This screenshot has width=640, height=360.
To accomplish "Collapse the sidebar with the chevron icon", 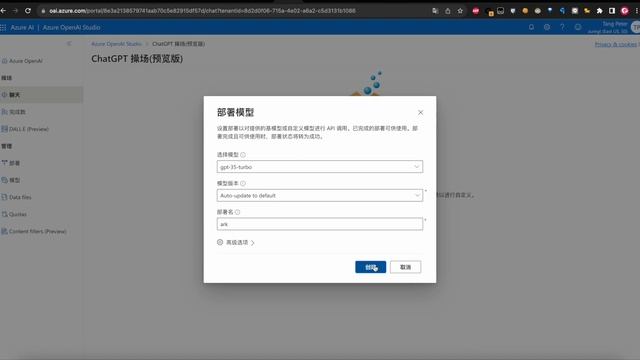I will point(69,43).
